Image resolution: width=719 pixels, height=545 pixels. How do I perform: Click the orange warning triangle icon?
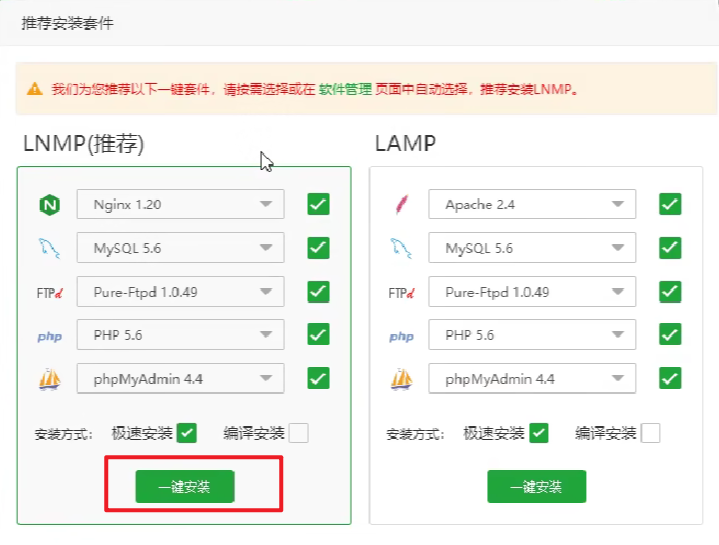[x=35, y=88]
